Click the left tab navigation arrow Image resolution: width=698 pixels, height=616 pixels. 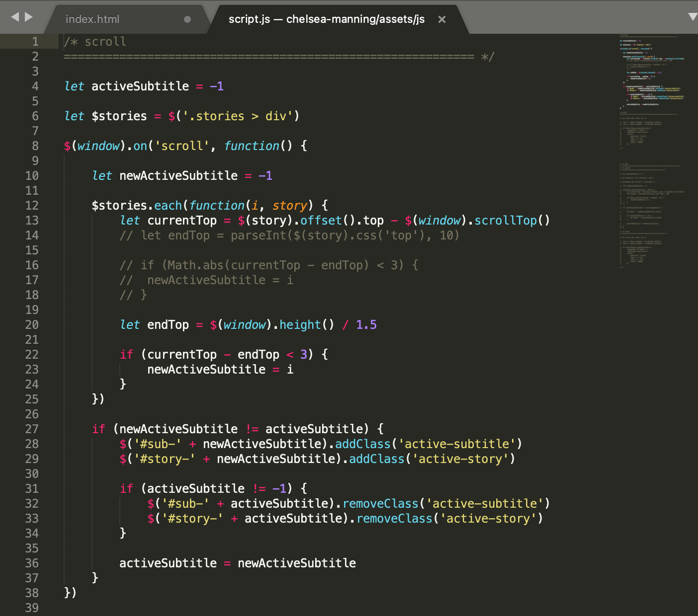pyautogui.click(x=15, y=17)
